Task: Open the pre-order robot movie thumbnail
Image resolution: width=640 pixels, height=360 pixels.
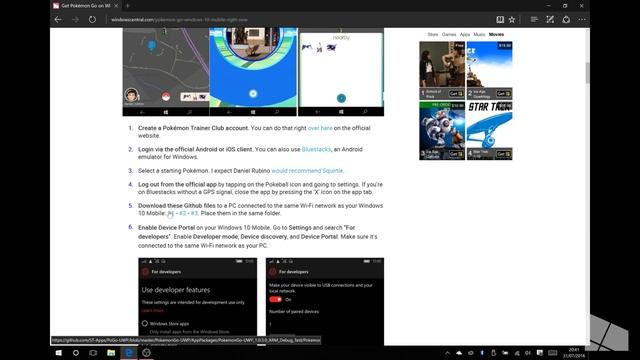Action: 442,125
